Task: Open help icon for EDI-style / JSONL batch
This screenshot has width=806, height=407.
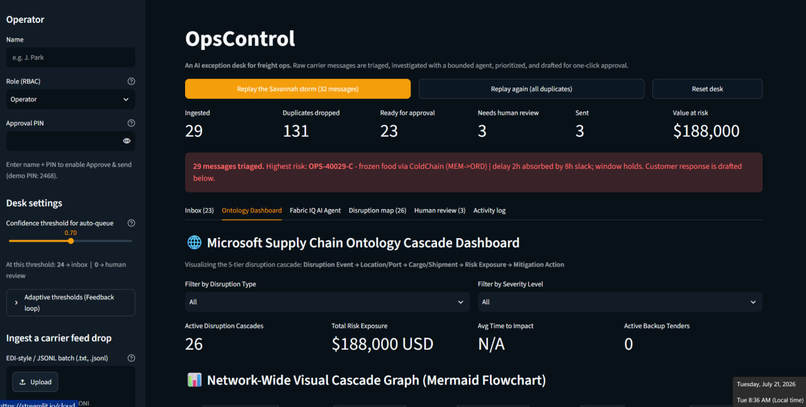Action: (131, 358)
